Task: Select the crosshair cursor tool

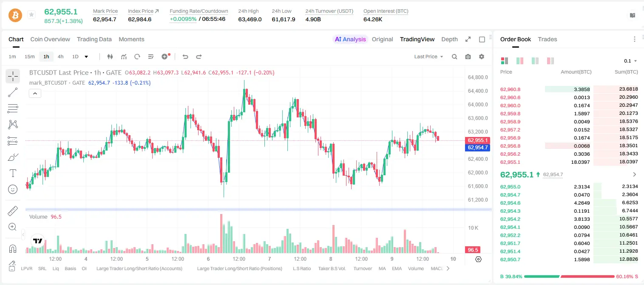Action: click(x=13, y=76)
